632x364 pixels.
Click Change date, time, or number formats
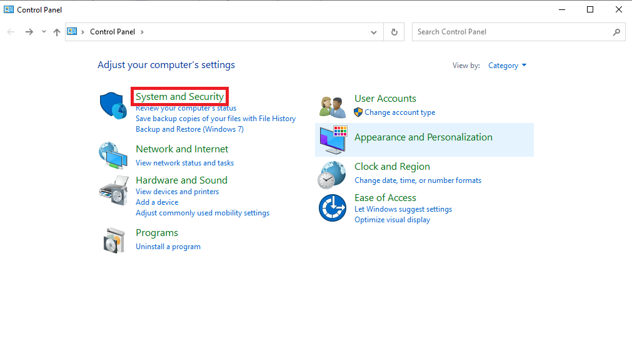pyautogui.click(x=418, y=180)
